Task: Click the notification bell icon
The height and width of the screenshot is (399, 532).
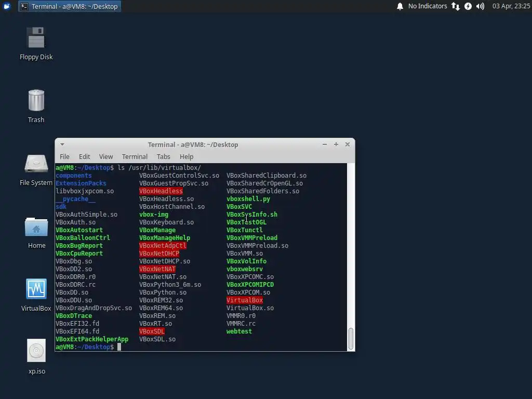Action: (x=400, y=6)
